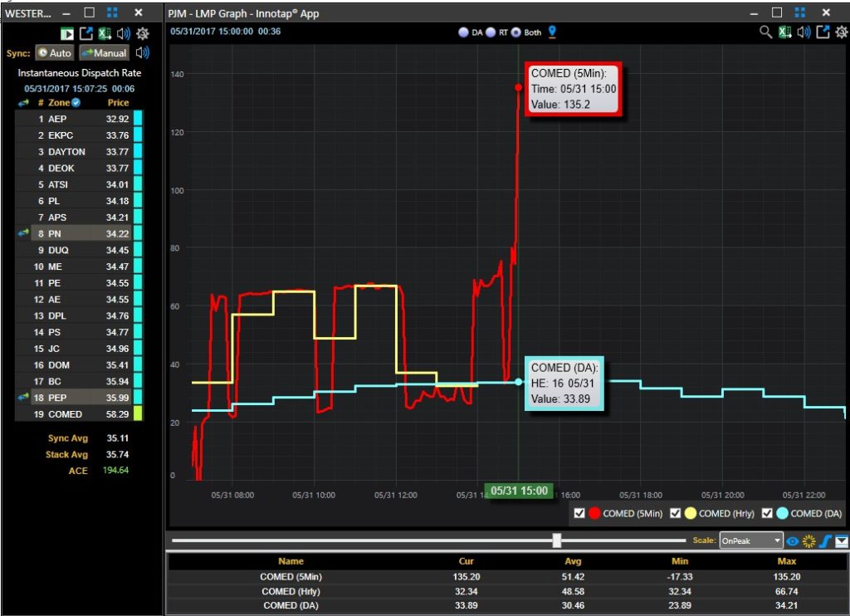850x616 pixels.
Task: Click the Cur column header
Action: click(467, 561)
